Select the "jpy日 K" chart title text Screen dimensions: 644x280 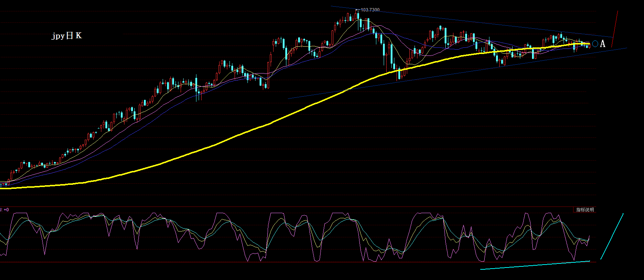(66, 36)
